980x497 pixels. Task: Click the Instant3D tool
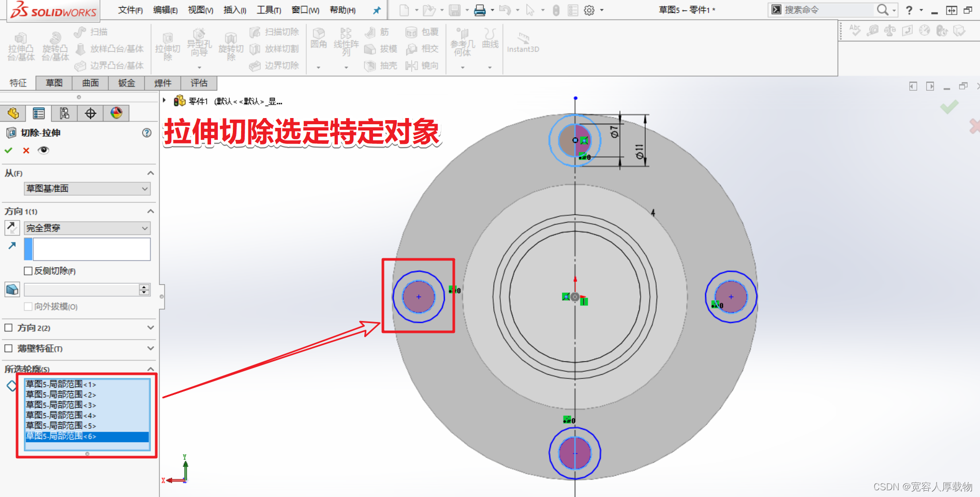click(x=523, y=42)
